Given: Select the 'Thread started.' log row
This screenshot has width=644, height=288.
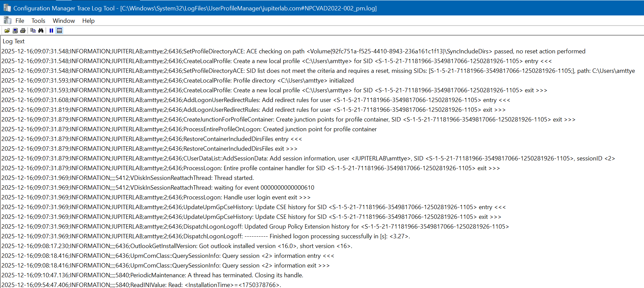Looking at the screenshot, I should (x=322, y=178).
